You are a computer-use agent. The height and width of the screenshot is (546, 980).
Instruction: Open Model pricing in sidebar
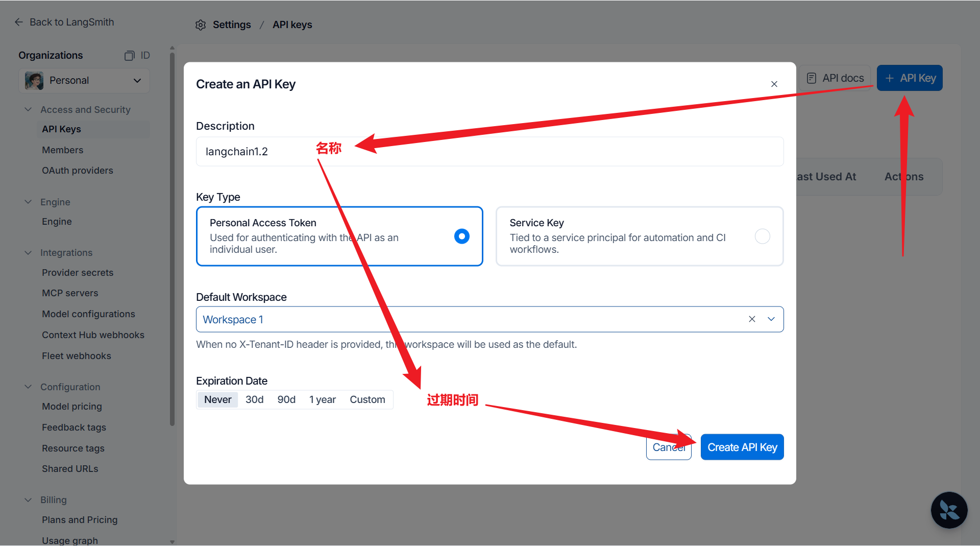pos(72,407)
